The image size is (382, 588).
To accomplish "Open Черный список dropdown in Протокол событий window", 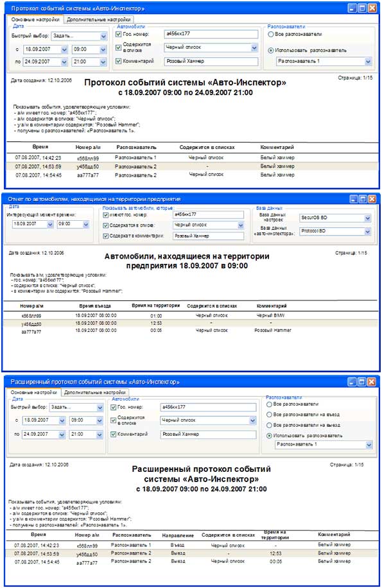I will (254, 48).
